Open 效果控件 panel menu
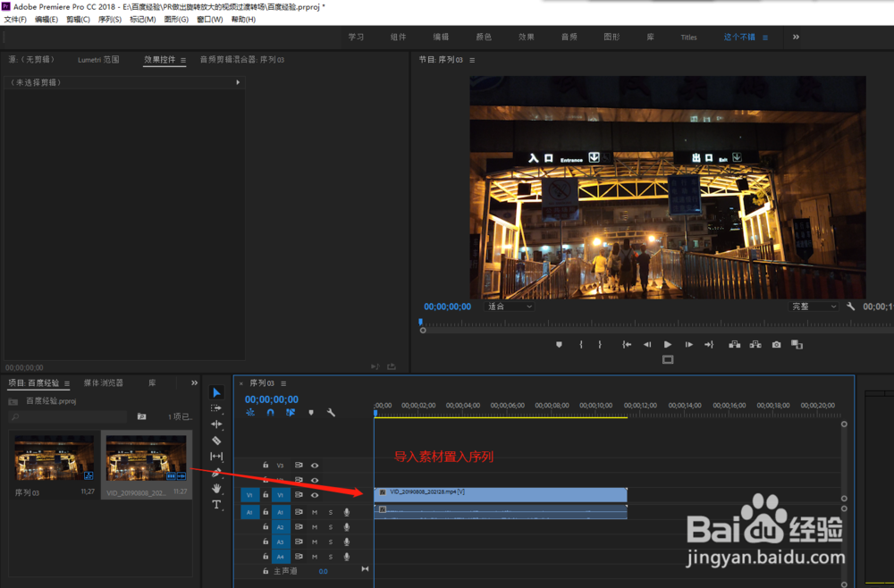This screenshot has height=588, width=894. coord(183,60)
